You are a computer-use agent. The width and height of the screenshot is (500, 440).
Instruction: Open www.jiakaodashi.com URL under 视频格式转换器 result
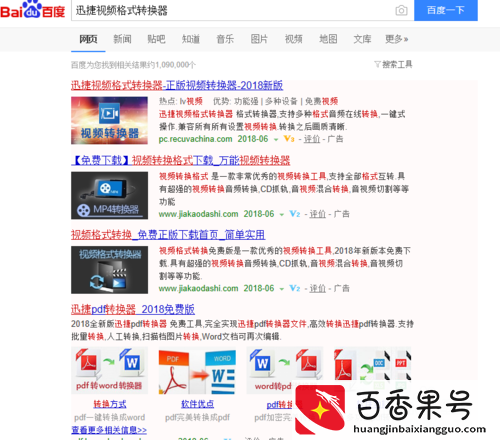pos(198,288)
